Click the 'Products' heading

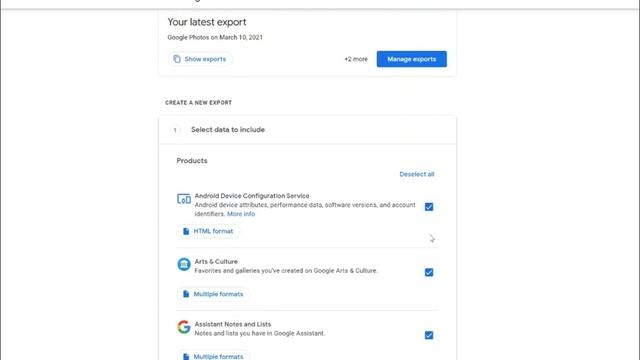[x=192, y=161]
